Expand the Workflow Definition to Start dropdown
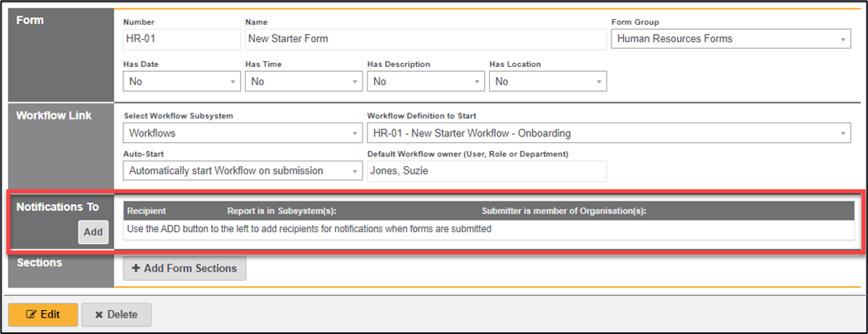Viewport: 868px width, 334px height. point(608,133)
